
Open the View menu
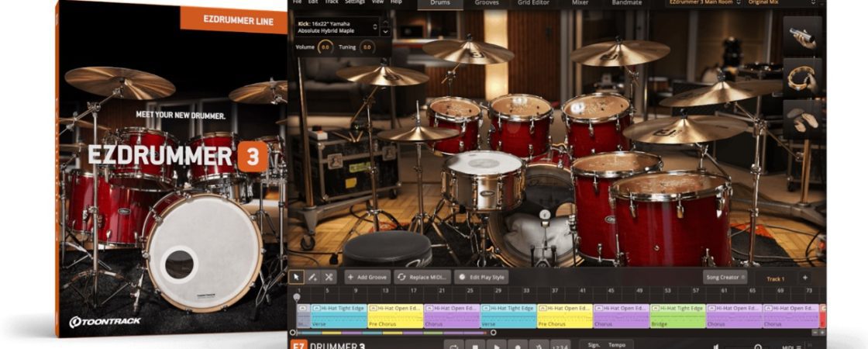coord(377,2)
